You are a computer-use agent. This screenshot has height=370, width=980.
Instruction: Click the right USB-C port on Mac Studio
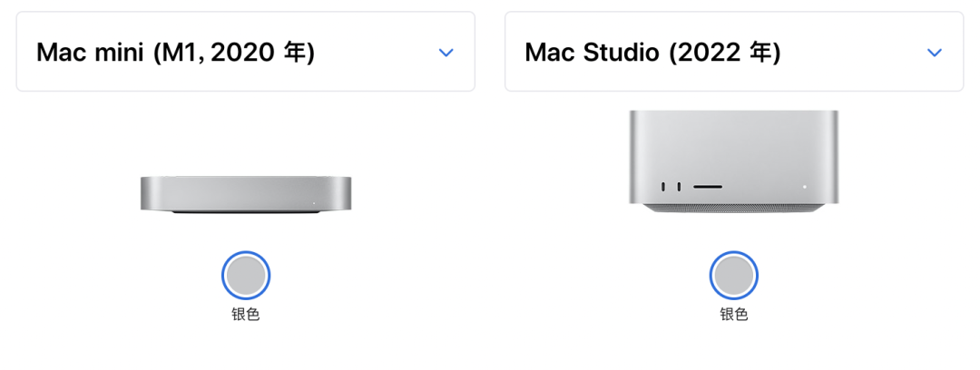(680, 188)
